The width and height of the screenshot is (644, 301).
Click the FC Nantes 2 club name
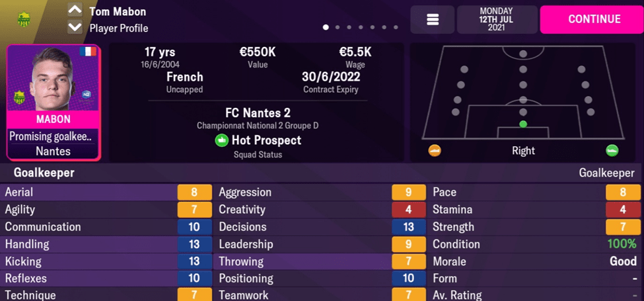258,112
